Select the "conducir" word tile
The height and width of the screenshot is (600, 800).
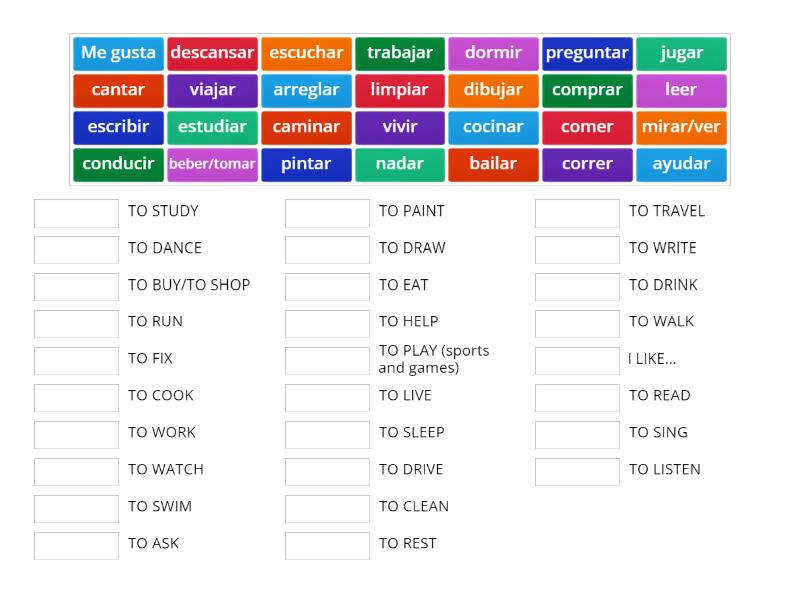[x=118, y=164]
